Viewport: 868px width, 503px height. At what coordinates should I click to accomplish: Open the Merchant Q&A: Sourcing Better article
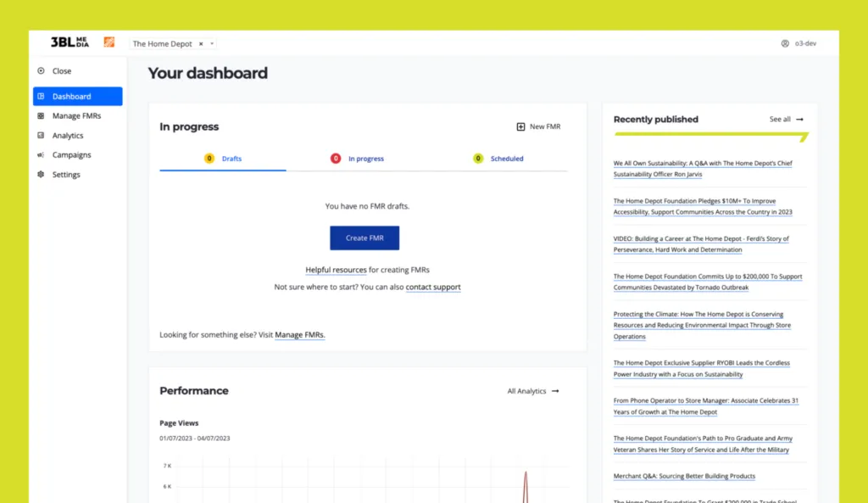click(x=684, y=476)
